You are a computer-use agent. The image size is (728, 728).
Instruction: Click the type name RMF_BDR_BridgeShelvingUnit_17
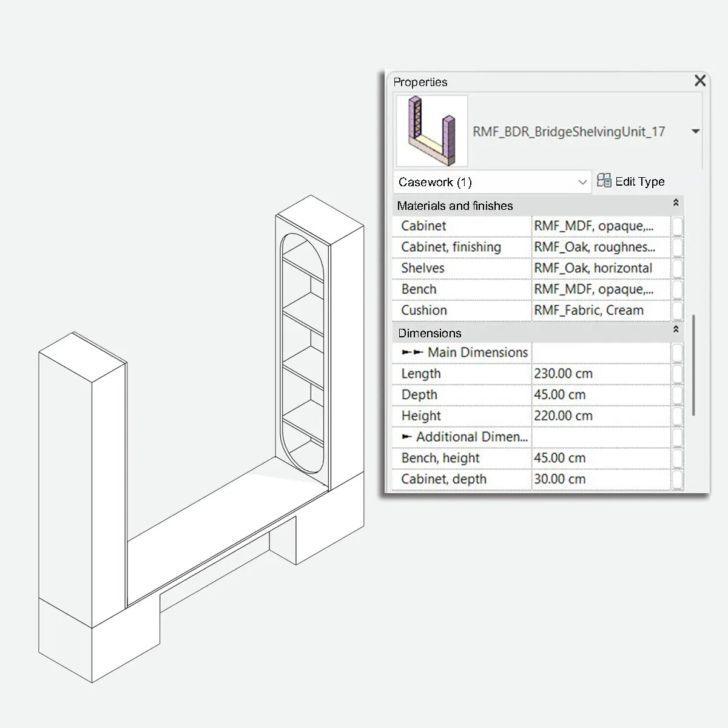(570, 131)
